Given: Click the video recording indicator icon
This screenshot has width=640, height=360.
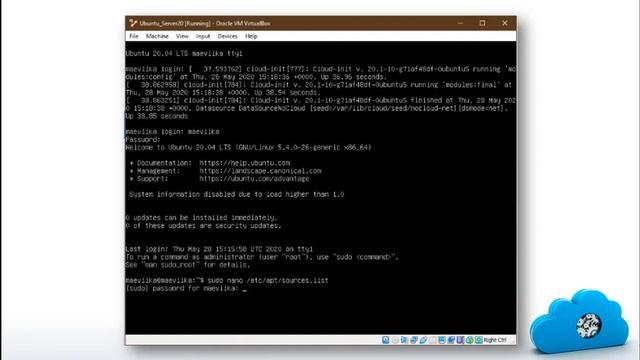Looking at the screenshot, I should (451, 340).
